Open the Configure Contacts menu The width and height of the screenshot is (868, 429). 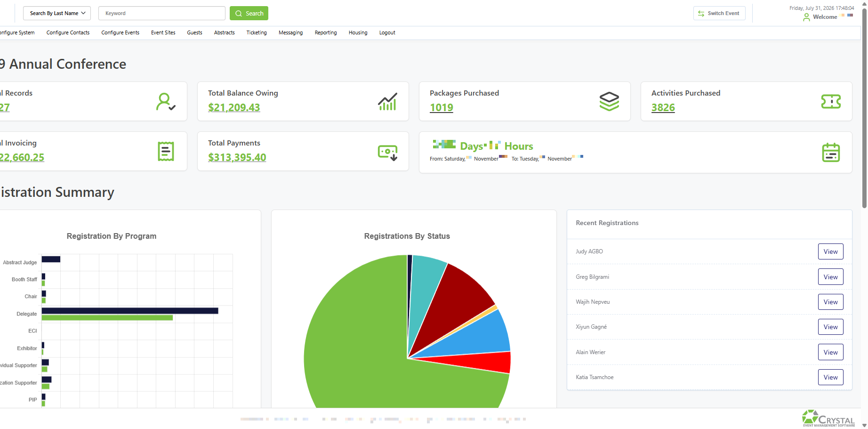68,32
